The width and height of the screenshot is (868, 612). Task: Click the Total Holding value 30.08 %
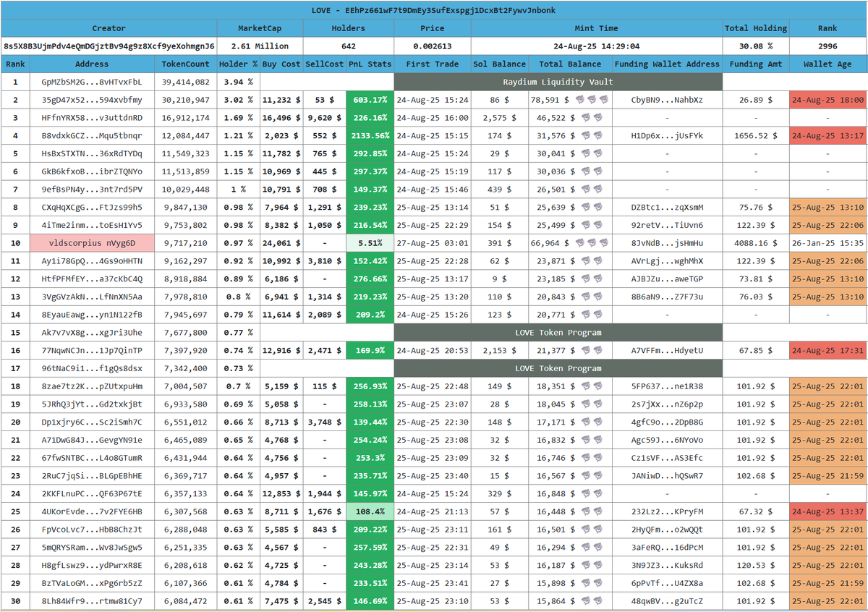point(756,46)
